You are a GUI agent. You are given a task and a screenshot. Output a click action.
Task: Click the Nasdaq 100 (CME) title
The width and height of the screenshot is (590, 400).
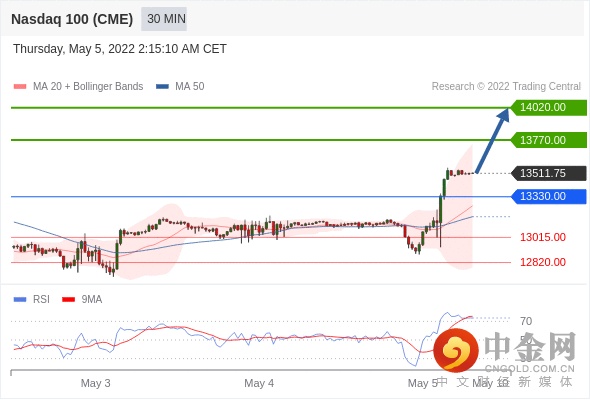72,19
